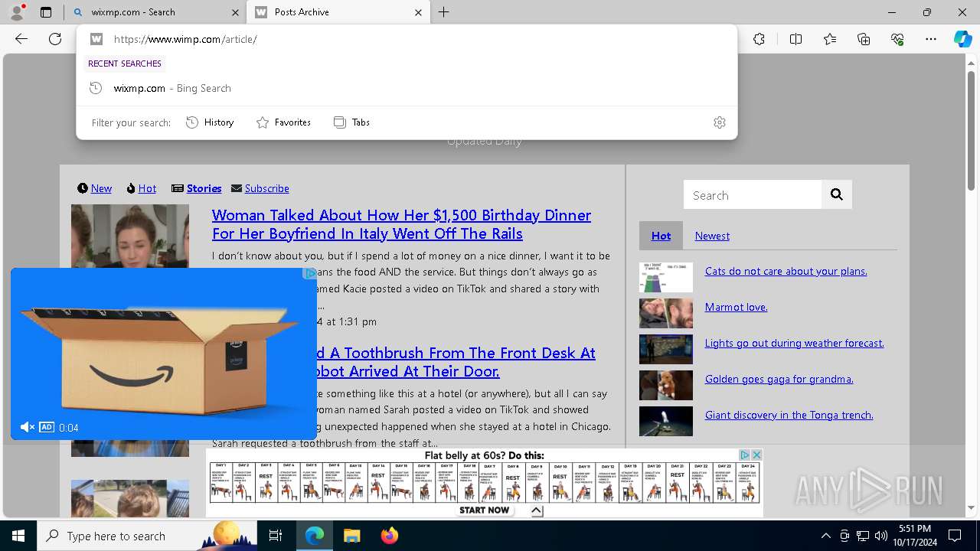Click the page vertical scrollbar
The height and width of the screenshot is (551, 980).
(971, 130)
